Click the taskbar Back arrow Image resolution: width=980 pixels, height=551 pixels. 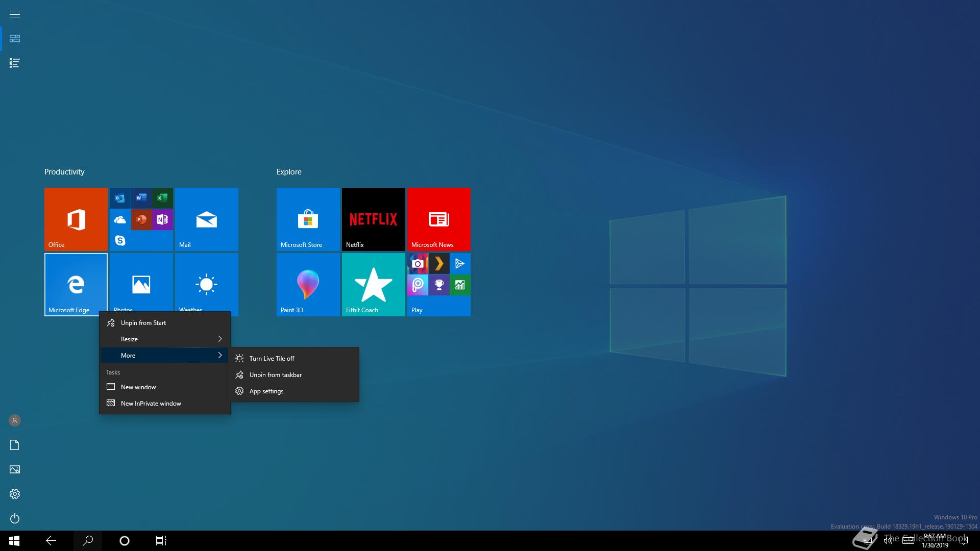pos(51,541)
